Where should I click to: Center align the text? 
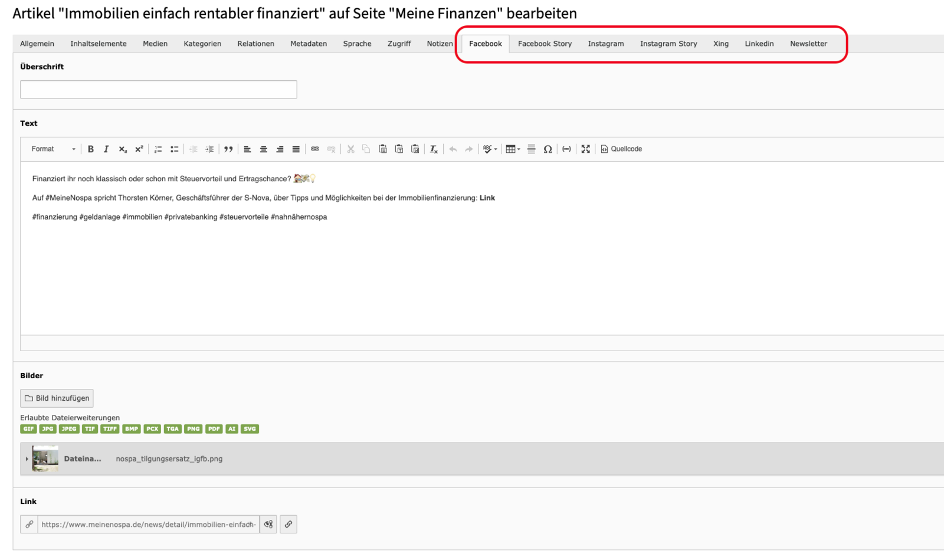(x=264, y=149)
